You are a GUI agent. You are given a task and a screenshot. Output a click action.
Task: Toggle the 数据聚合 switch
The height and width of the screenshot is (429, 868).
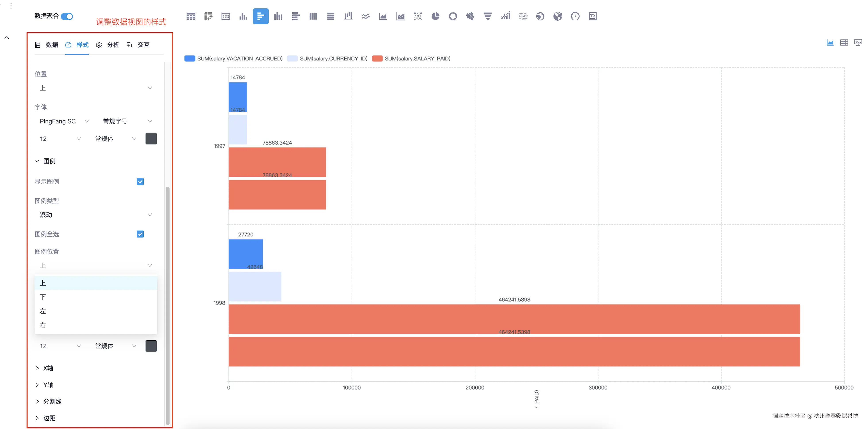point(67,16)
